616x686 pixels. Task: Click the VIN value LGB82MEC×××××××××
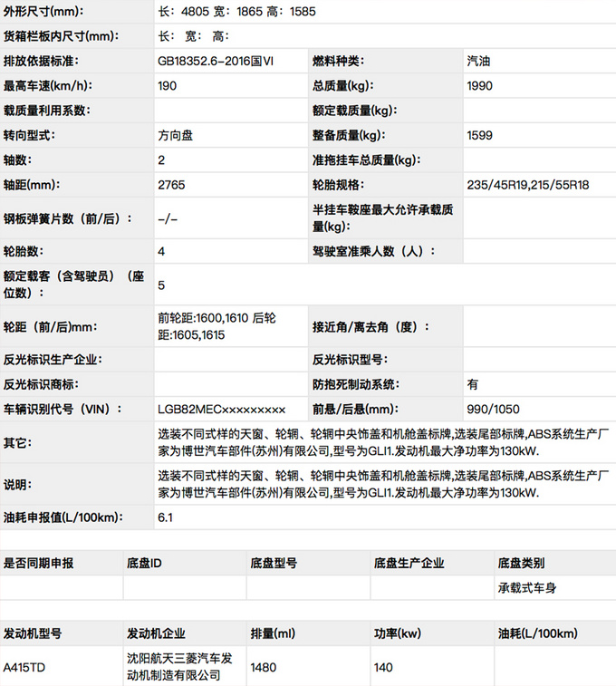[222, 410]
